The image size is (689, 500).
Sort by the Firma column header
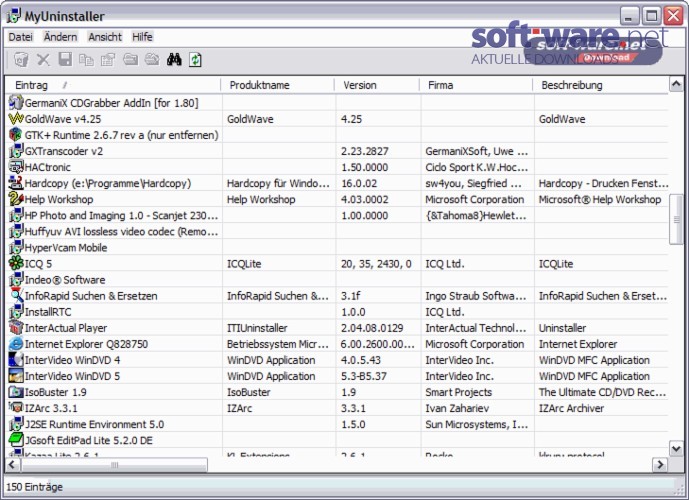pyautogui.click(x=476, y=85)
